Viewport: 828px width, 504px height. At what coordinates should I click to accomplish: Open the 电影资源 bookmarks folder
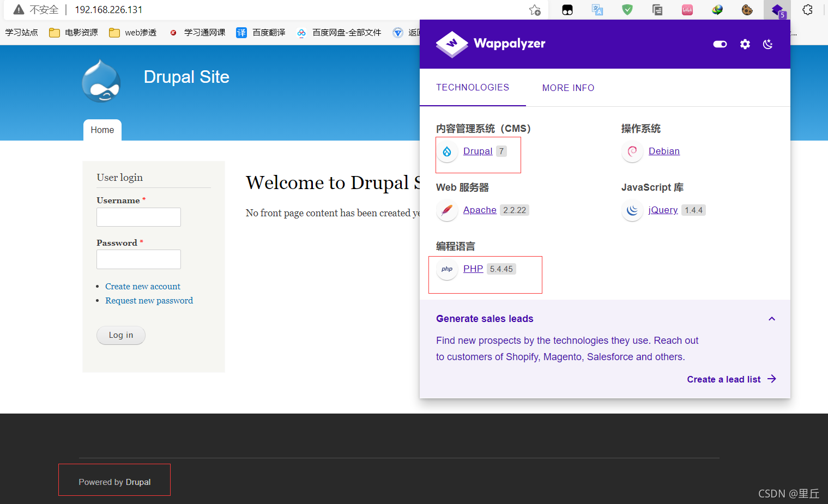pyautogui.click(x=74, y=33)
